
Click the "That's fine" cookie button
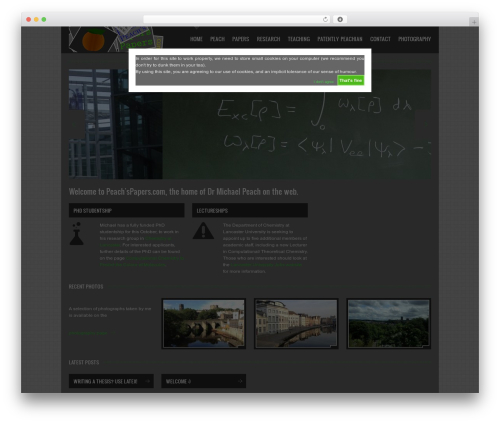coord(350,80)
